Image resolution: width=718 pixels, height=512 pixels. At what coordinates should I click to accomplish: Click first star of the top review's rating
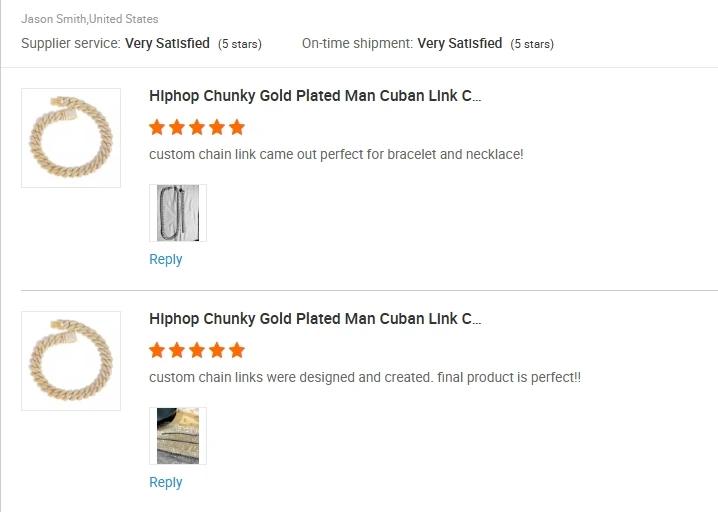(x=157, y=127)
